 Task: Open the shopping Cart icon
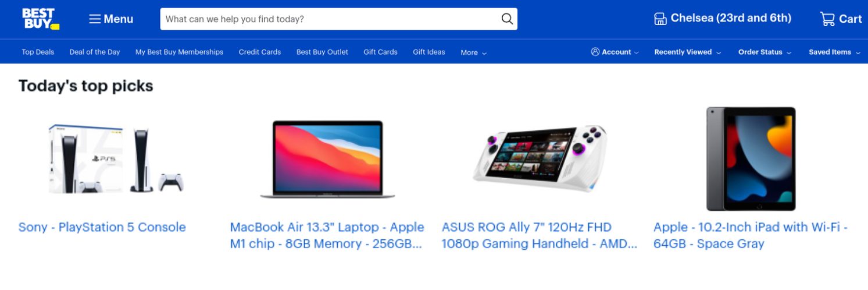coord(827,19)
